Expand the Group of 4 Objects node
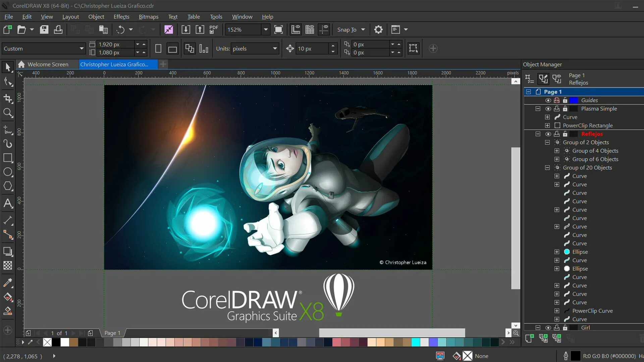The width and height of the screenshot is (644, 362). click(557, 151)
